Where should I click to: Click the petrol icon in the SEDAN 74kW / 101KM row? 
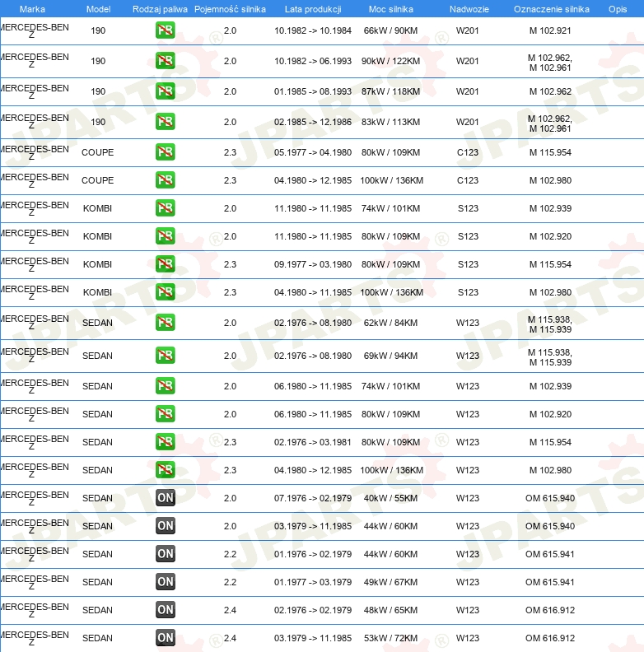(166, 386)
